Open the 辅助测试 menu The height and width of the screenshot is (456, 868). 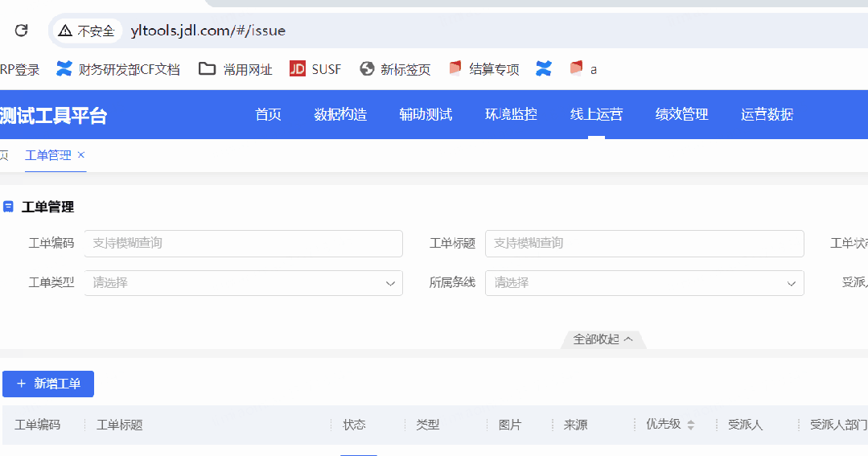point(426,114)
